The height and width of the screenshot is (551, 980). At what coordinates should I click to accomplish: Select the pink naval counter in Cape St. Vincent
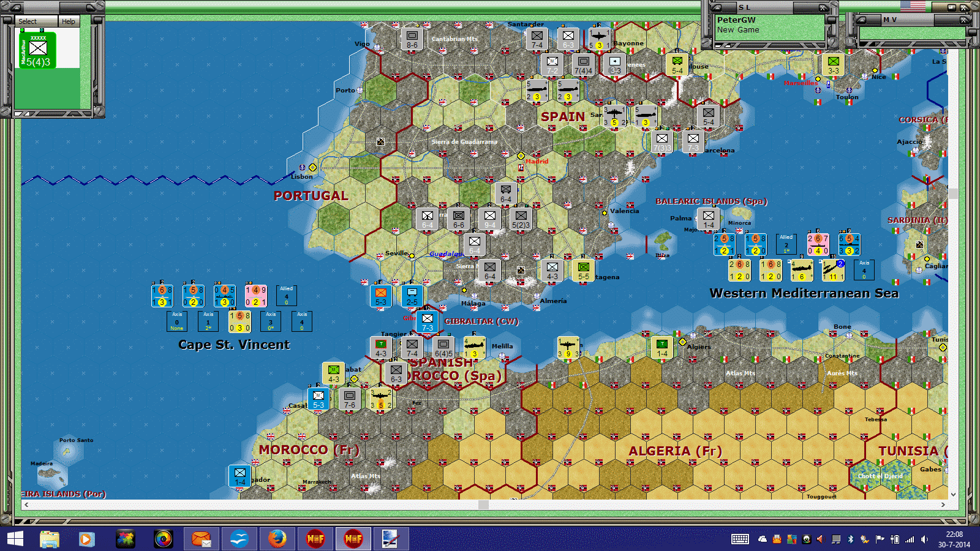[256, 296]
